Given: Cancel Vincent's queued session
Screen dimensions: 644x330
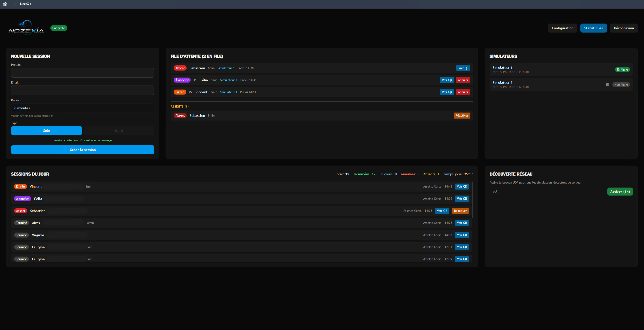Looking at the screenshot, I should pos(463,92).
